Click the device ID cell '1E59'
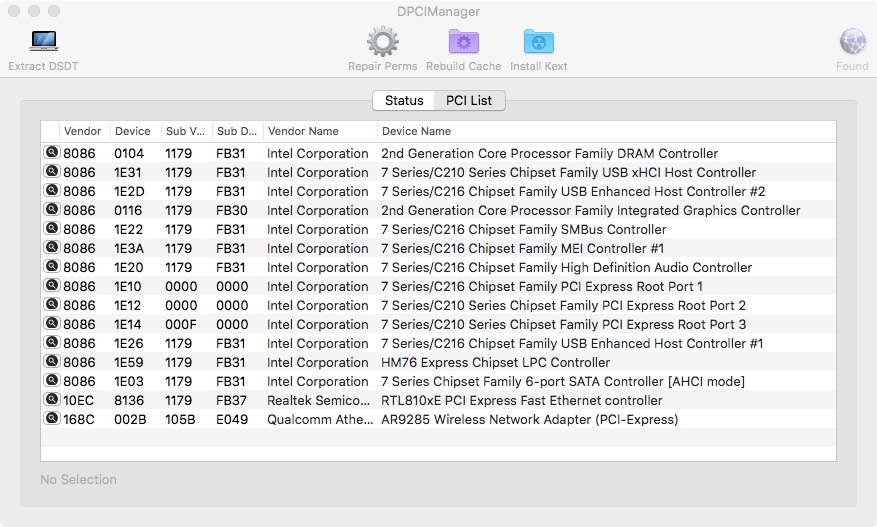877x527 pixels. click(129, 363)
